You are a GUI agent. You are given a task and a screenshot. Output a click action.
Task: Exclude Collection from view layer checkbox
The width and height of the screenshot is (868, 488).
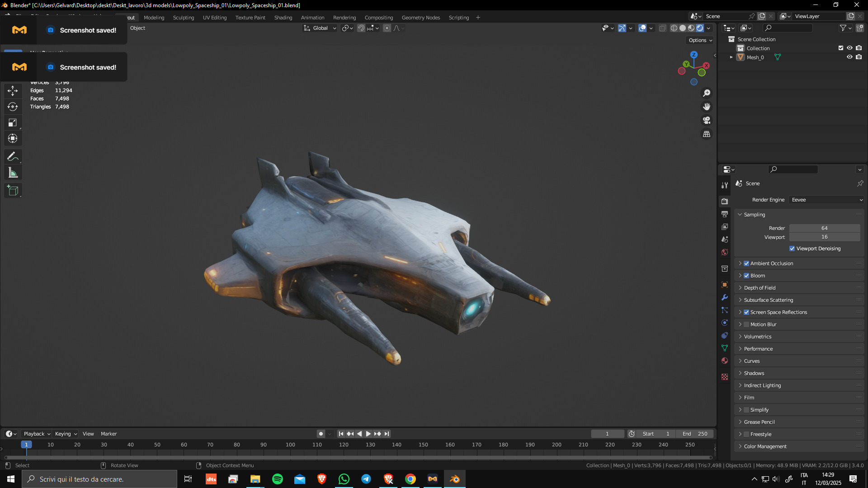pos(841,48)
